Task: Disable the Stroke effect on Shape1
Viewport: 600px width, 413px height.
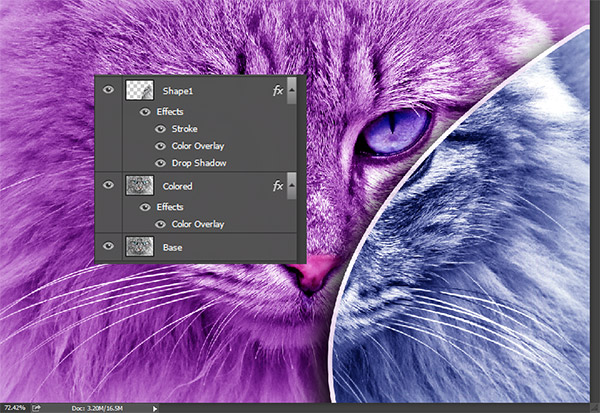Action: pos(160,129)
